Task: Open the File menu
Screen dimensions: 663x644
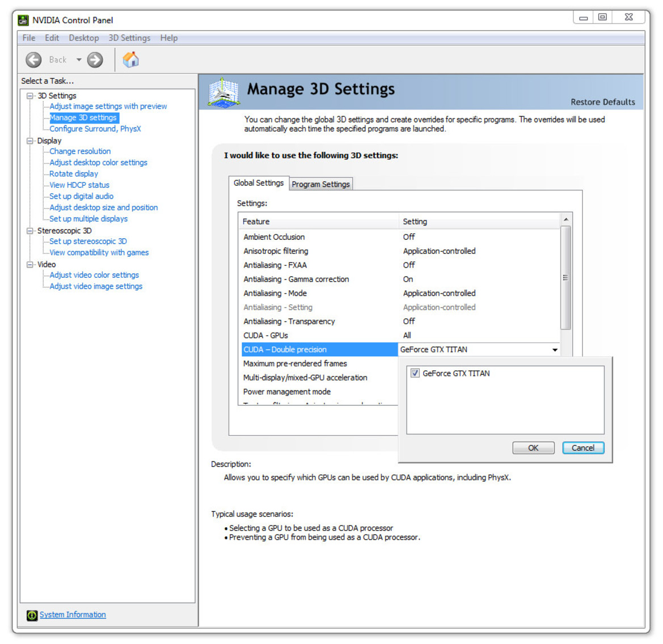Action: [29, 38]
